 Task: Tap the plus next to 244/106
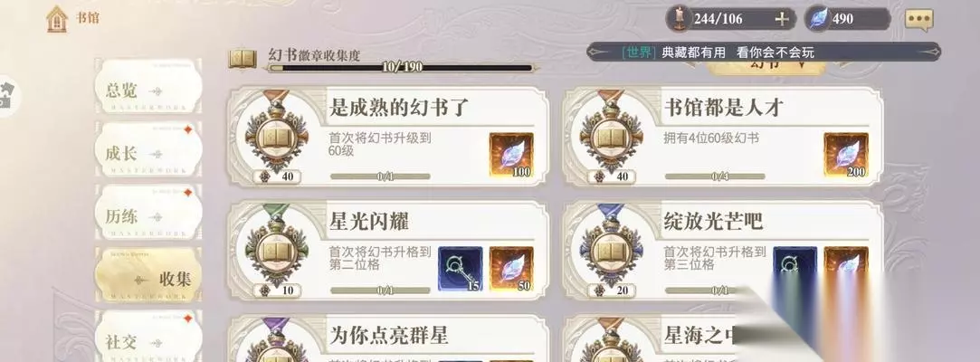(782, 19)
